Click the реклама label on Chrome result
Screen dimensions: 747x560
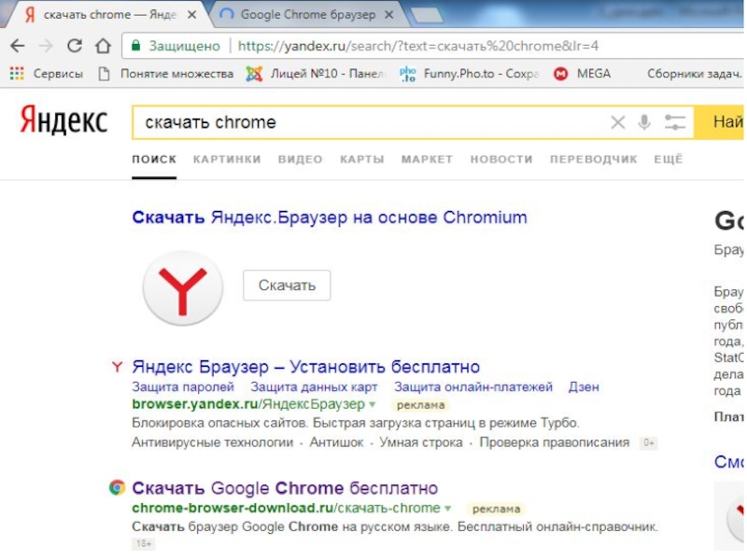[496, 509]
